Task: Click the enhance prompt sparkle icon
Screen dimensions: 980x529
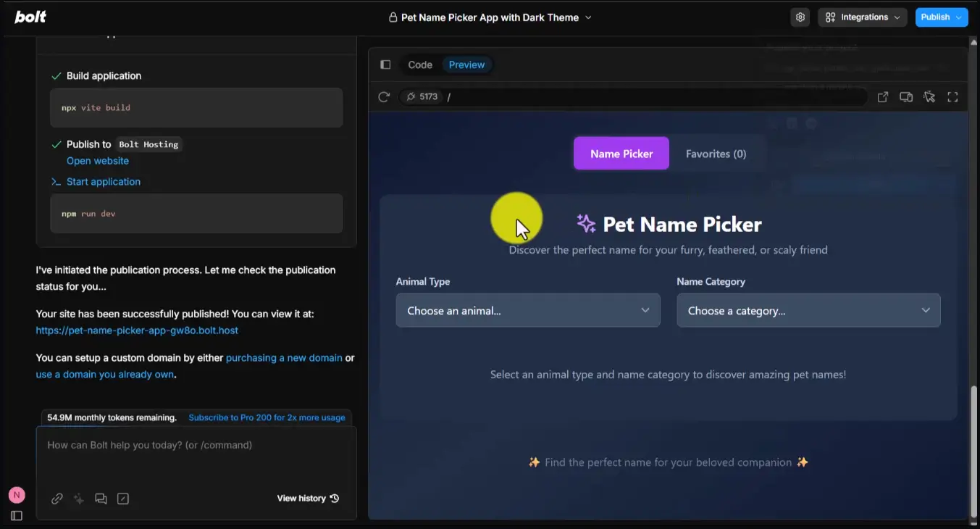Action: [79, 499]
